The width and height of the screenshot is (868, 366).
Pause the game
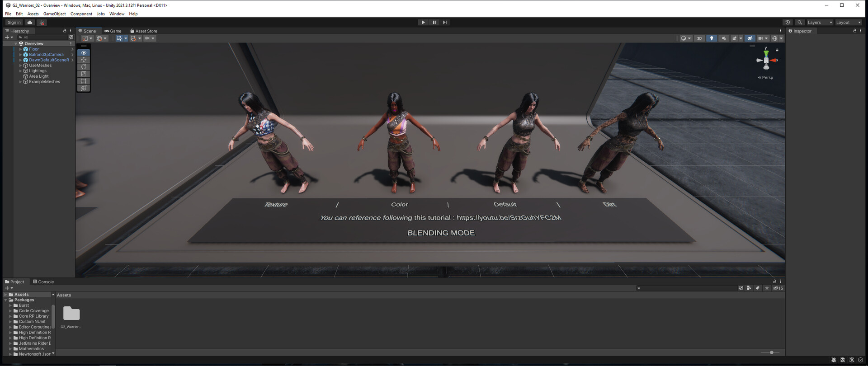[x=434, y=22]
